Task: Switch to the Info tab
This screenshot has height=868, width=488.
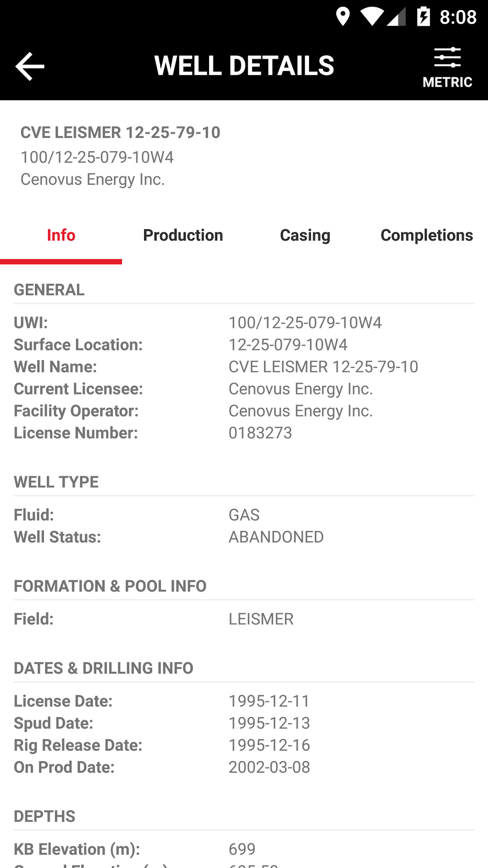Action: coord(61,236)
